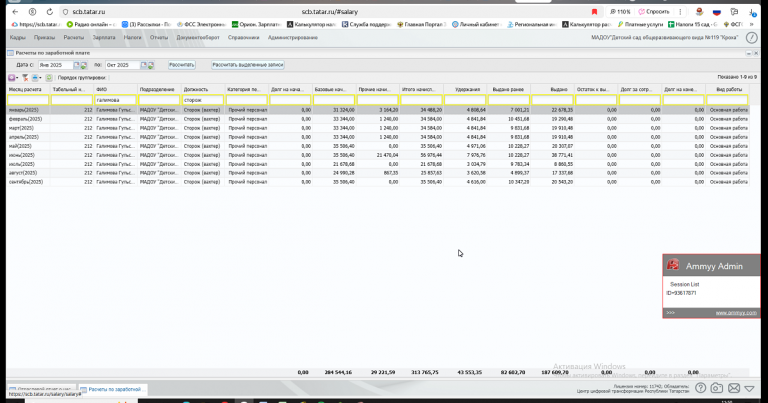Click the browser reload icon
768x403 pixels.
[49, 12]
